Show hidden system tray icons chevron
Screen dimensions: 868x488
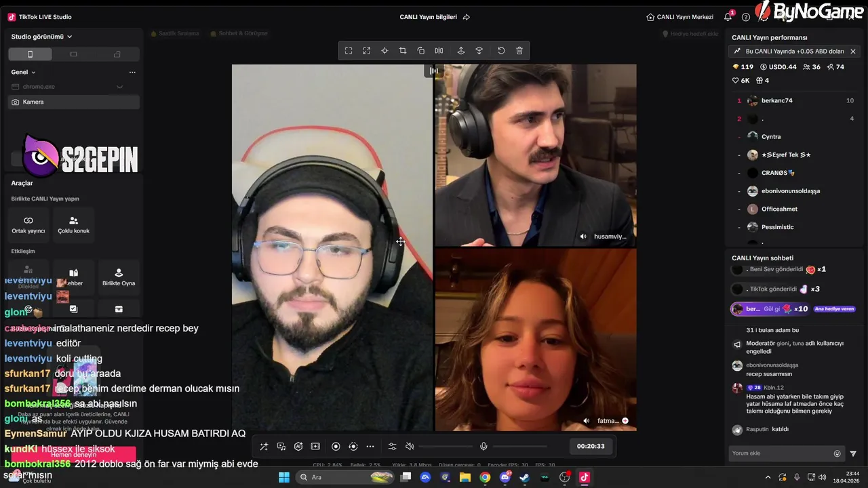coord(768,477)
